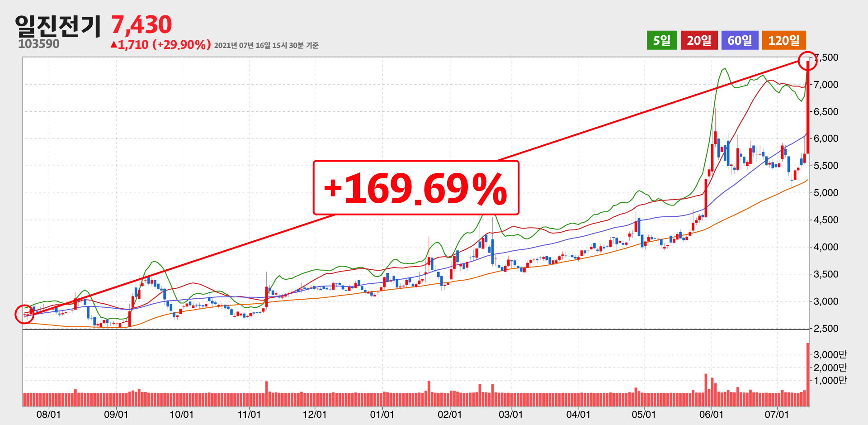The width and height of the screenshot is (868, 425).
Task: Click the 7,000 price axis label
Action: [826, 85]
